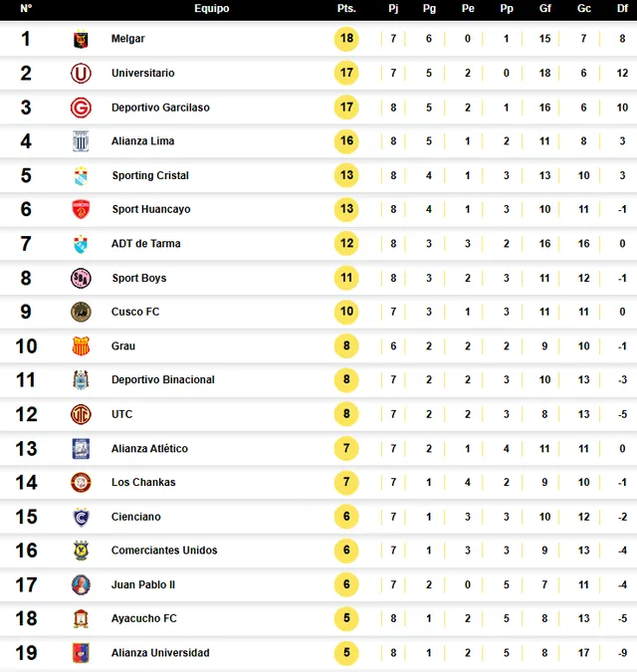637x672 pixels.
Task: Select the row numbered 14 for Los Chankas
Action: 318,483
